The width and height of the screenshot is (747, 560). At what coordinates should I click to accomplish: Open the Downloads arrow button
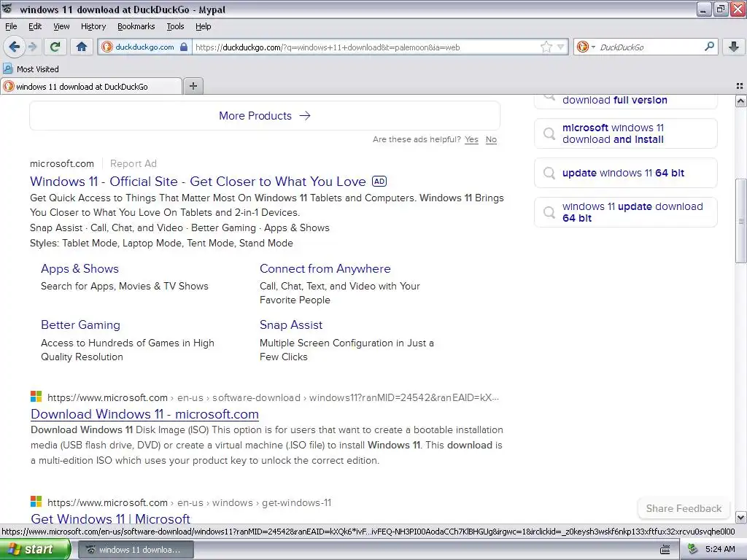pos(734,47)
